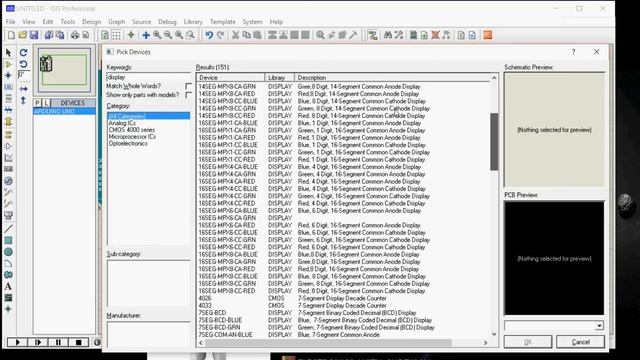Select ARDUINO UNO in the devices list
This screenshot has width=640, height=360.
64,111
